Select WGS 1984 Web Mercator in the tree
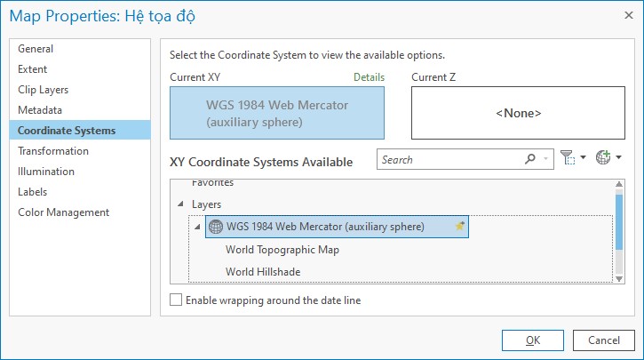 point(337,227)
